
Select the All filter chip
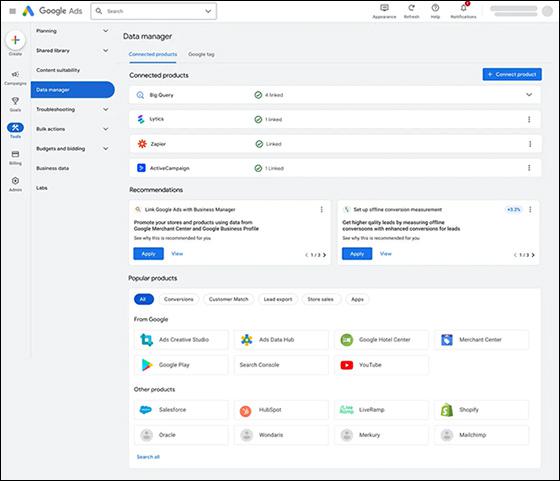(144, 299)
